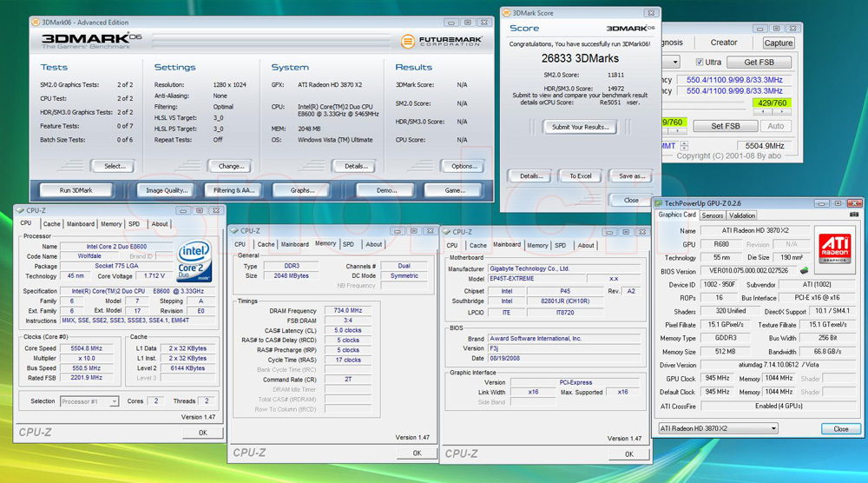Image resolution: width=868 pixels, height=483 pixels.
Task: Click the Get FSB button
Action: (x=759, y=62)
